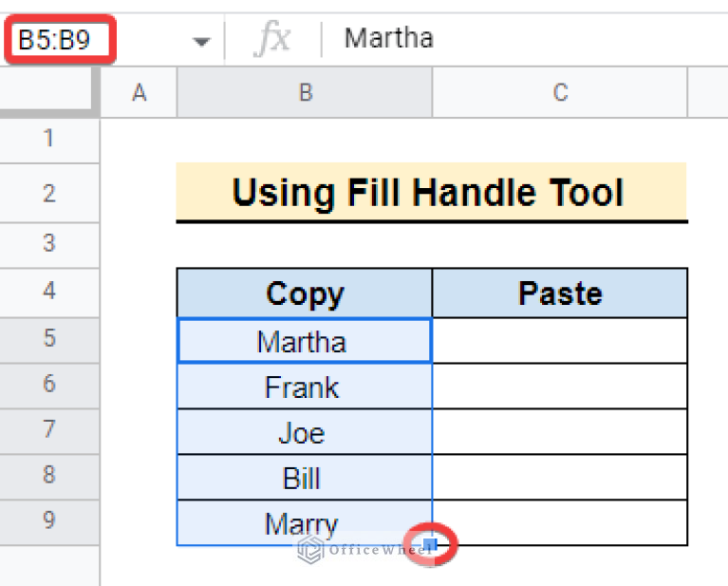This screenshot has width=728, height=586.
Task: Select the cell containing Joe
Action: (x=305, y=432)
